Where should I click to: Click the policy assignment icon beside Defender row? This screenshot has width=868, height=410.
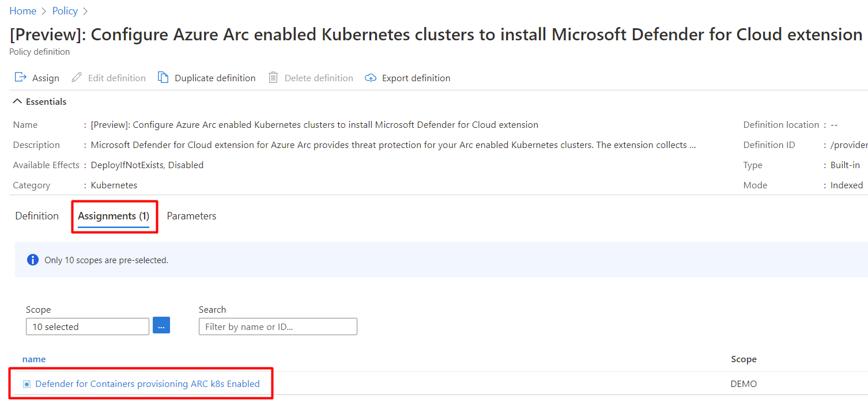point(27,384)
